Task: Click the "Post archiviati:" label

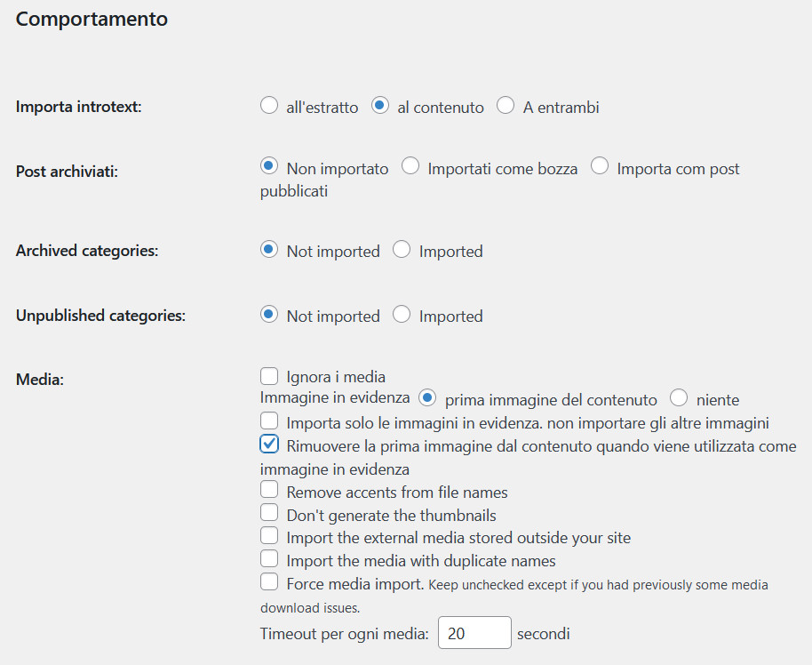Action: [x=67, y=172]
